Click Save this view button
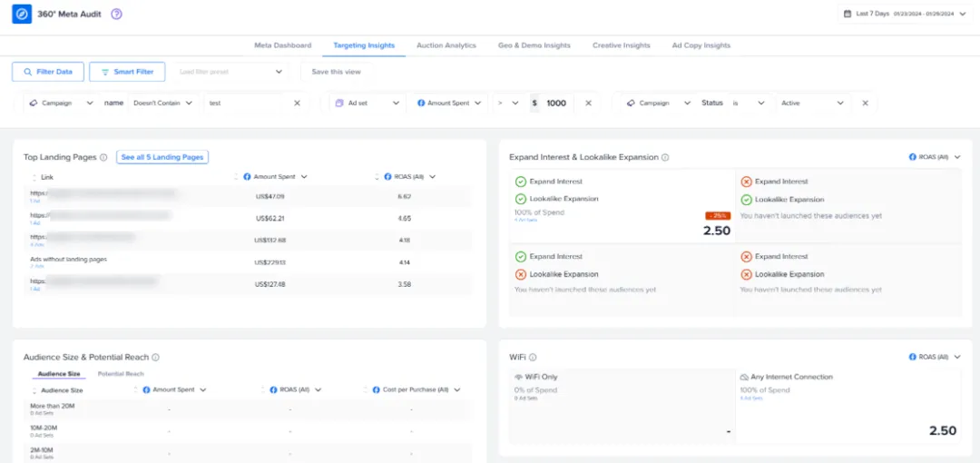 (337, 72)
